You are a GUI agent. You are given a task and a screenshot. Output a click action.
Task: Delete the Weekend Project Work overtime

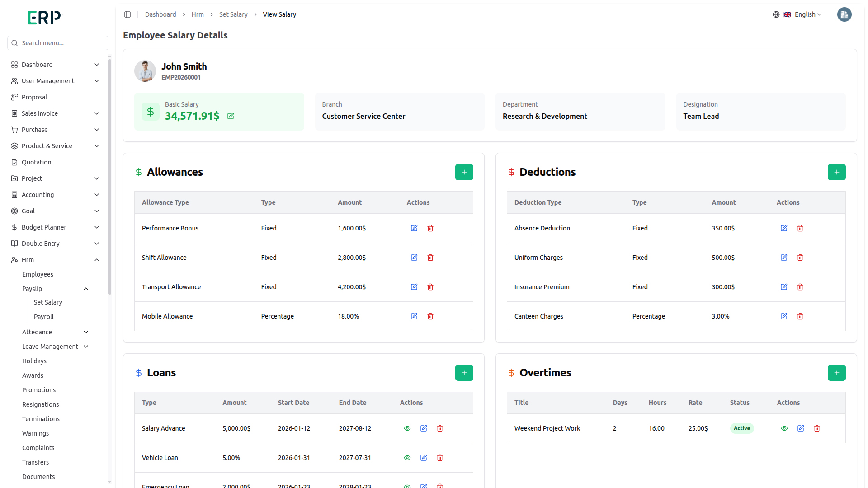(x=817, y=428)
